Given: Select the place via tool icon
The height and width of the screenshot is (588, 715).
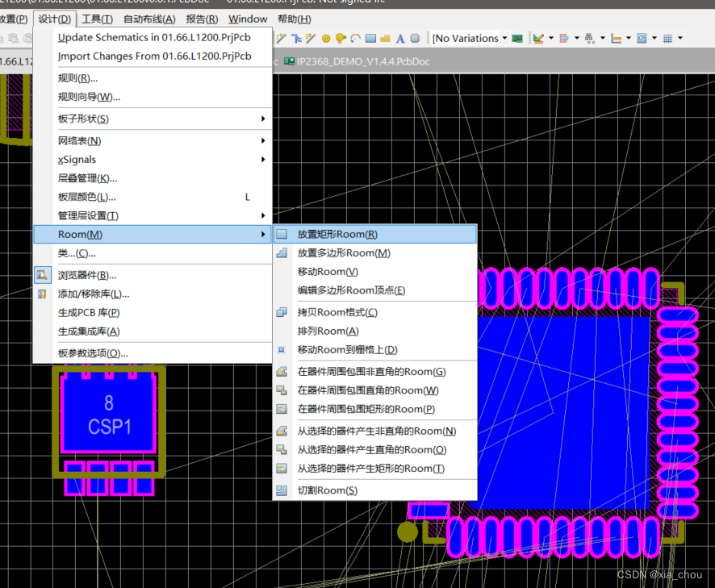Looking at the screenshot, I should [341, 38].
